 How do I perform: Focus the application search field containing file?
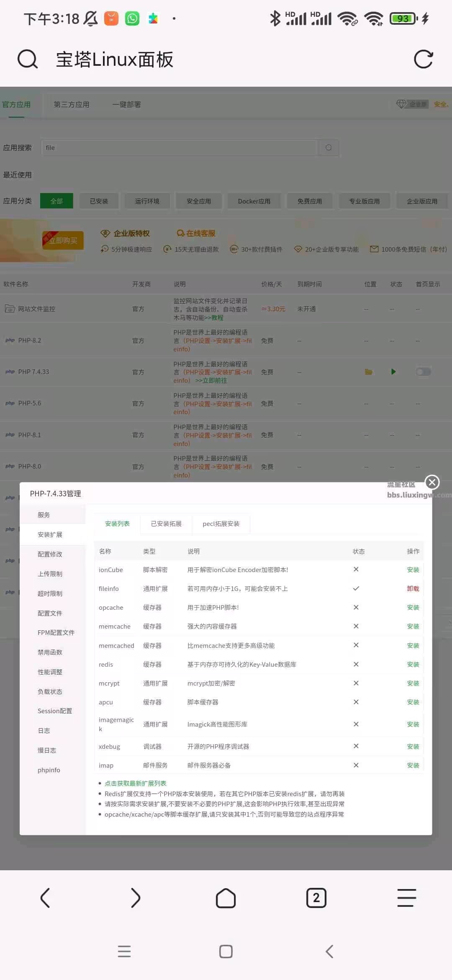[x=180, y=148]
